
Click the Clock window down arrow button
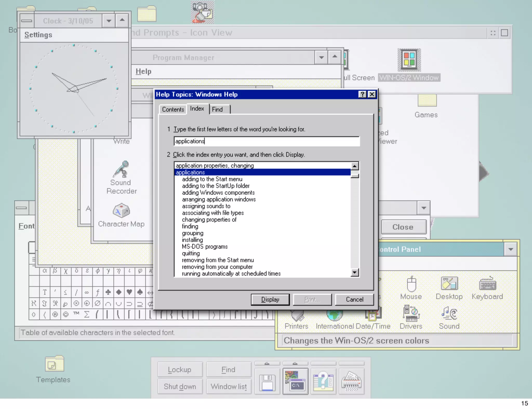[x=109, y=21]
